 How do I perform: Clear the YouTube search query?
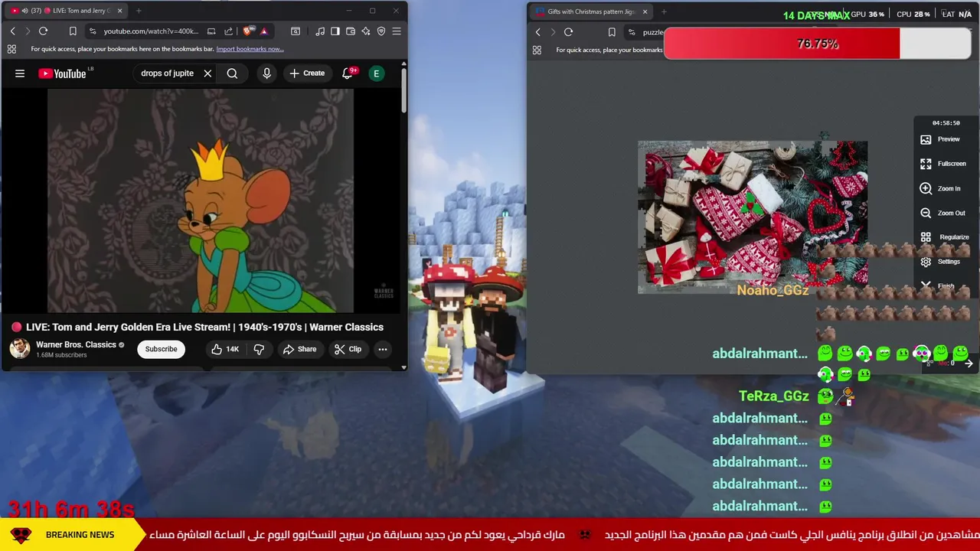[207, 73]
